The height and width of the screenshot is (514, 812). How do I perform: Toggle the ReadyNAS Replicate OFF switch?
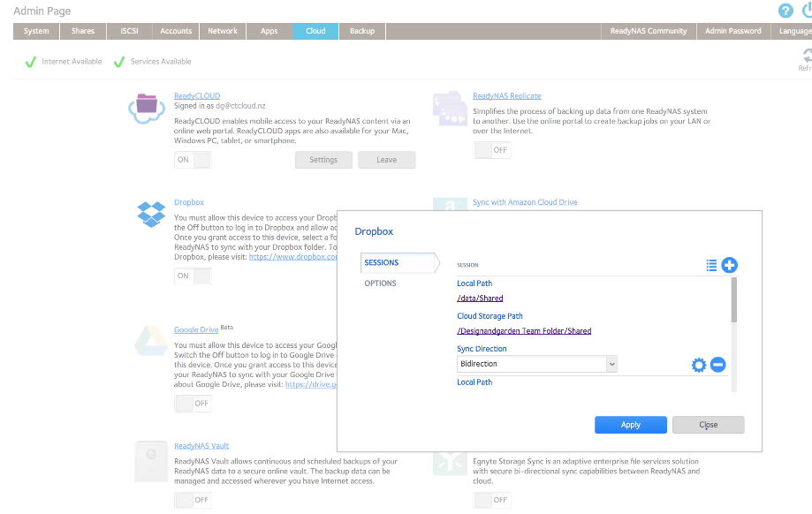click(x=492, y=150)
